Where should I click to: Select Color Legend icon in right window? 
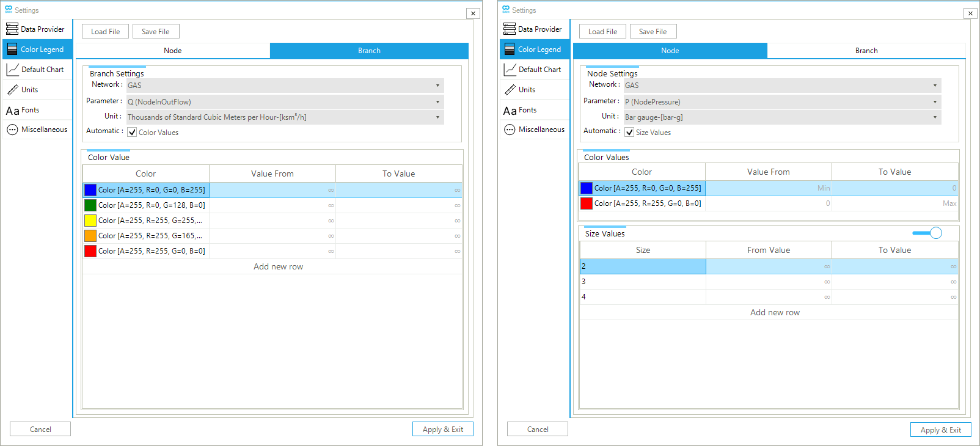510,49
